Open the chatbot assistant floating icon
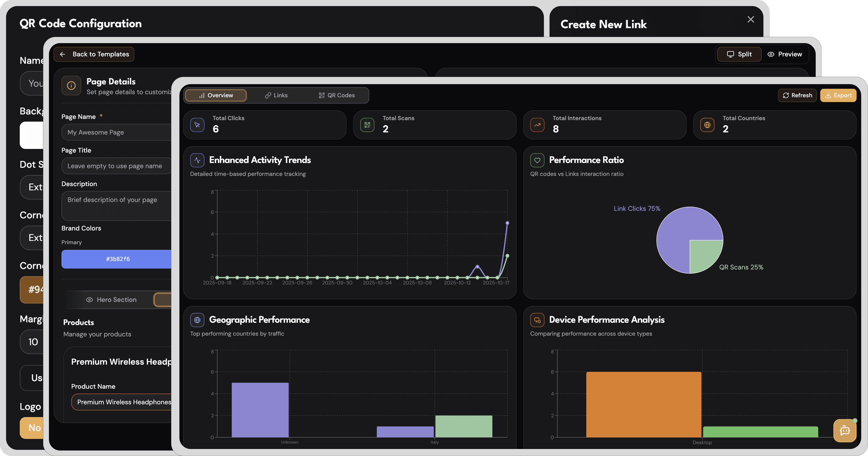 point(844,430)
